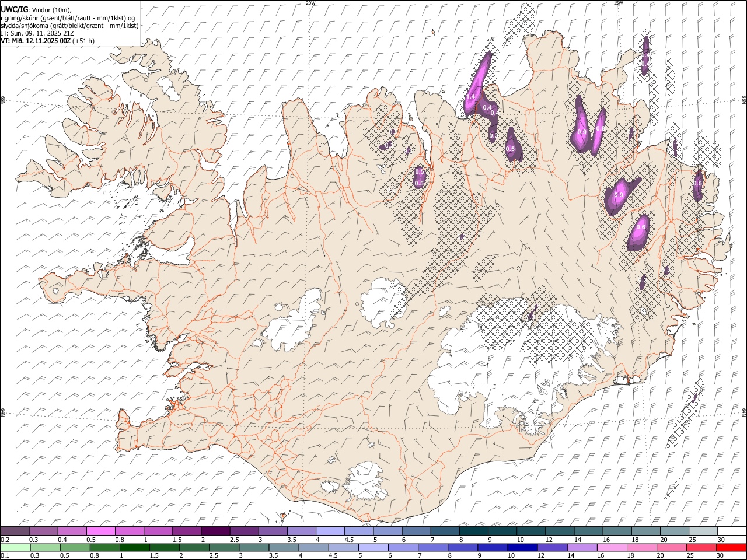This screenshot has width=747, height=560.
Task: Click the 'IT: Sun. 09. 11. 2025 21Z' line
Action: click(37, 33)
